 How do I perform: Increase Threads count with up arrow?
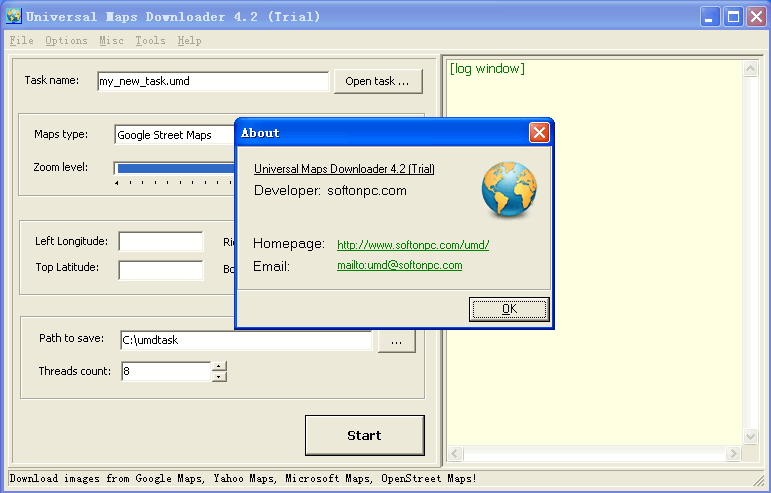coord(219,366)
